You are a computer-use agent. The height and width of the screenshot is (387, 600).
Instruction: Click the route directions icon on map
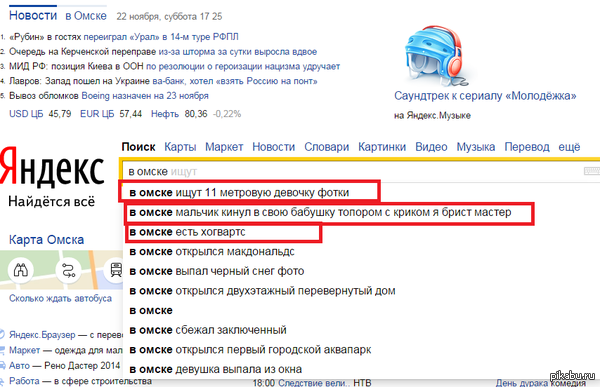(68, 270)
